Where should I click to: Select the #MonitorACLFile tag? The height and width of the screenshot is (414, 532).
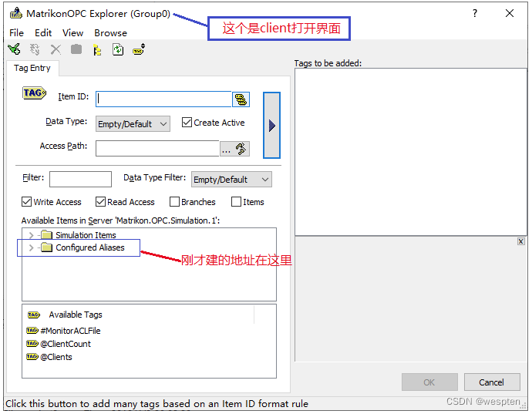tap(63, 331)
